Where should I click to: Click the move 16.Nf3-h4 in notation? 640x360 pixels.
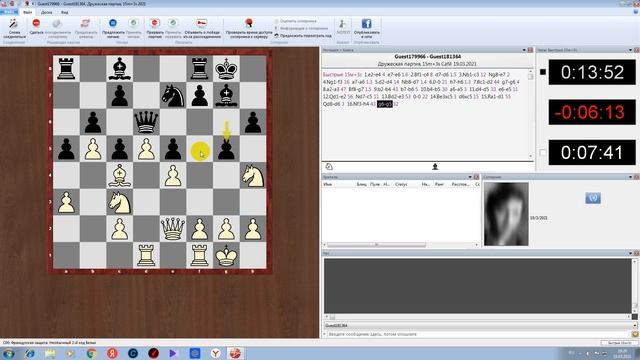click(x=357, y=104)
